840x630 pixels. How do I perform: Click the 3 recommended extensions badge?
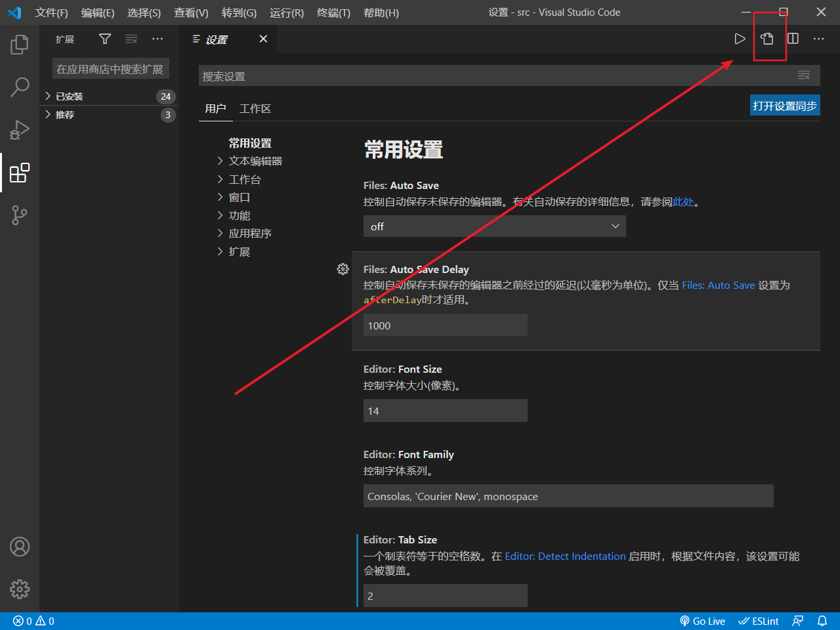(x=168, y=115)
